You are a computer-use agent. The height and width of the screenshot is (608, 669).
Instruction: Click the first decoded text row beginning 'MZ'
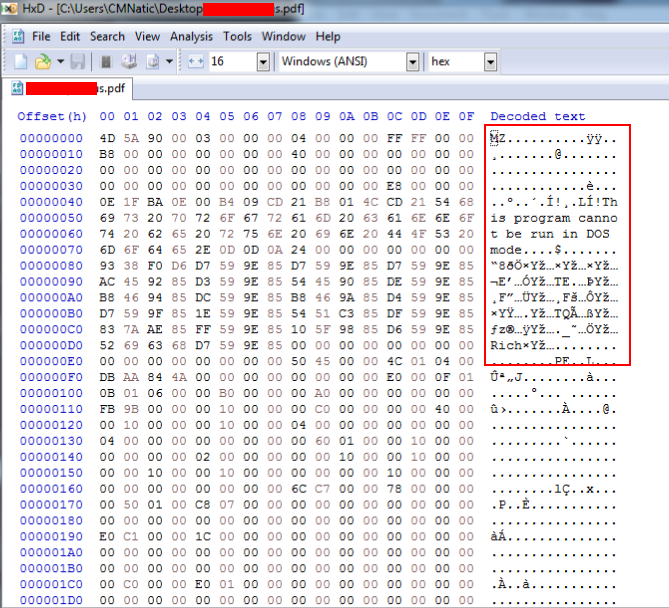coord(554,138)
